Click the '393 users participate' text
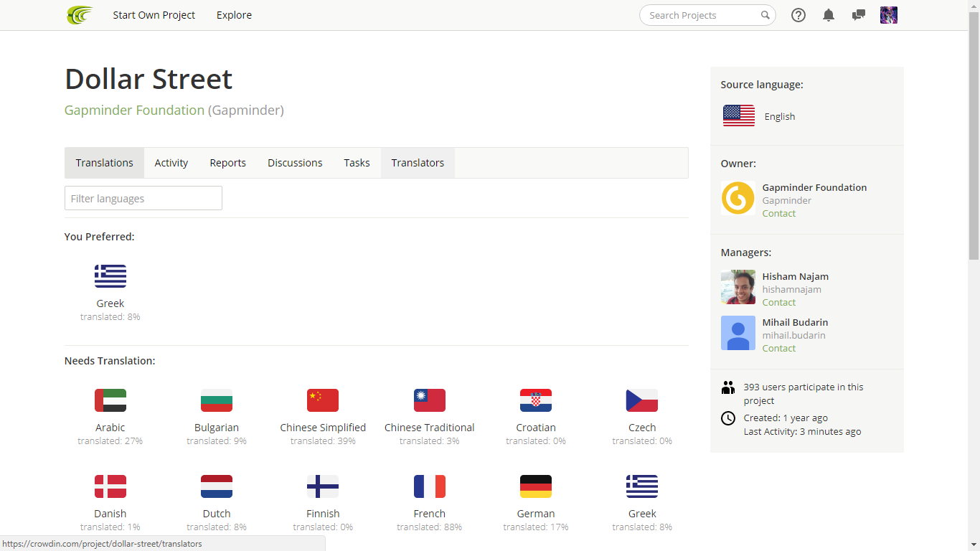This screenshot has width=980, height=551. (x=804, y=393)
